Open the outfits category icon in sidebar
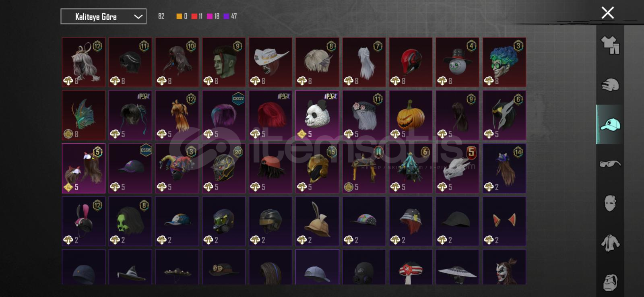644x297 pixels. tap(610, 45)
